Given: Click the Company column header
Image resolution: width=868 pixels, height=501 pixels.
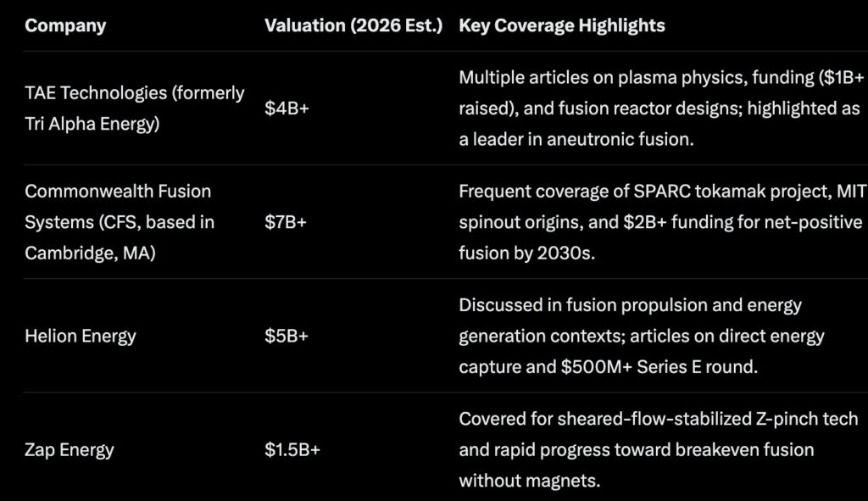Looking at the screenshot, I should [x=65, y=25].
